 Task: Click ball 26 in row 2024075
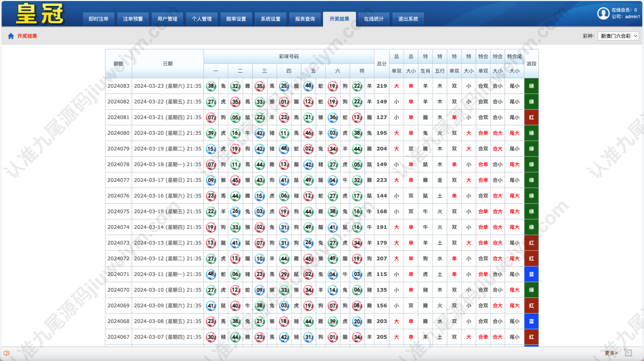pos(235,212)
